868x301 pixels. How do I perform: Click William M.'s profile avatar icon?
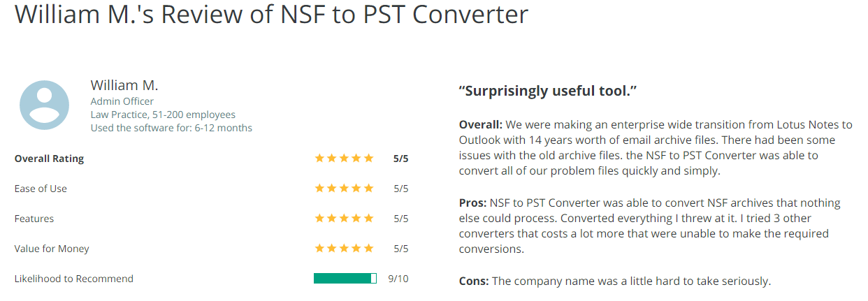45,105
